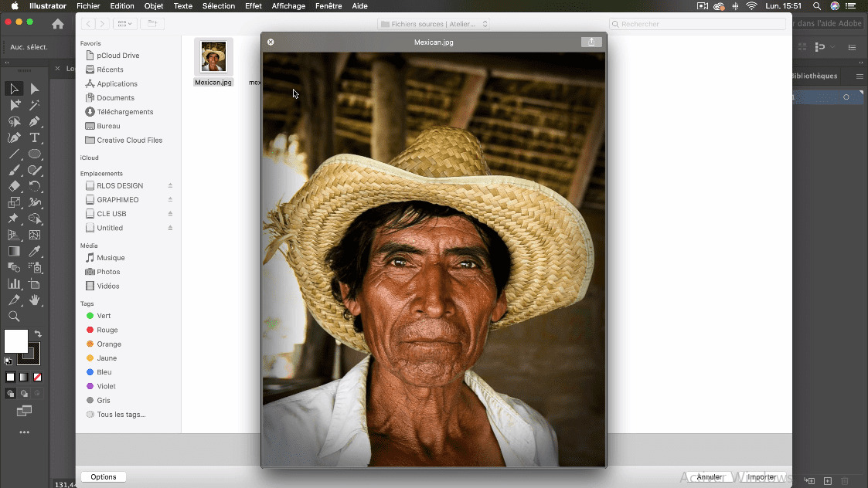Open the Effet menu

pyautogui.click(x=253, y=6)
